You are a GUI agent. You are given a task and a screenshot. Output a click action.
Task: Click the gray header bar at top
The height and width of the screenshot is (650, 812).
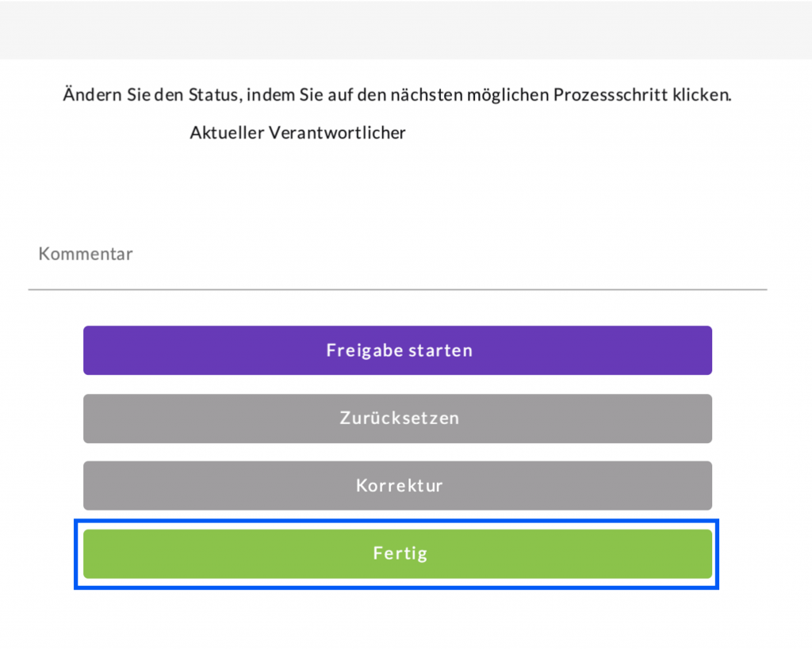point(406,30)
